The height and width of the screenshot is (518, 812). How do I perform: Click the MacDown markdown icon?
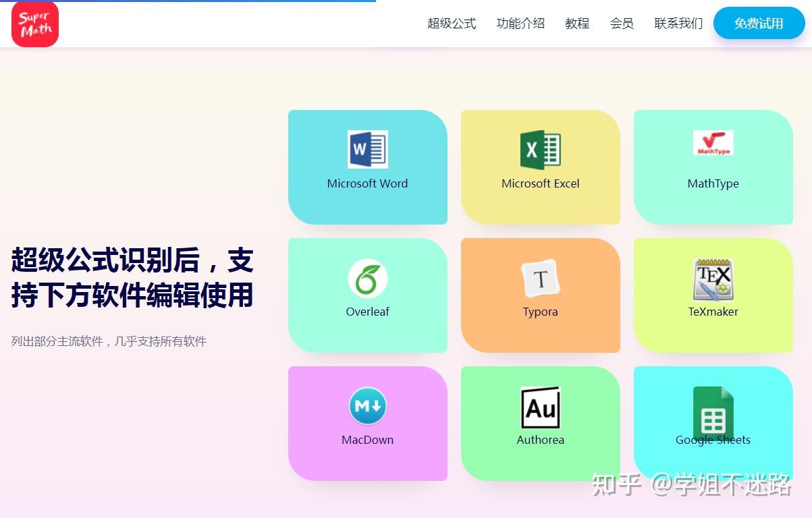367,406
